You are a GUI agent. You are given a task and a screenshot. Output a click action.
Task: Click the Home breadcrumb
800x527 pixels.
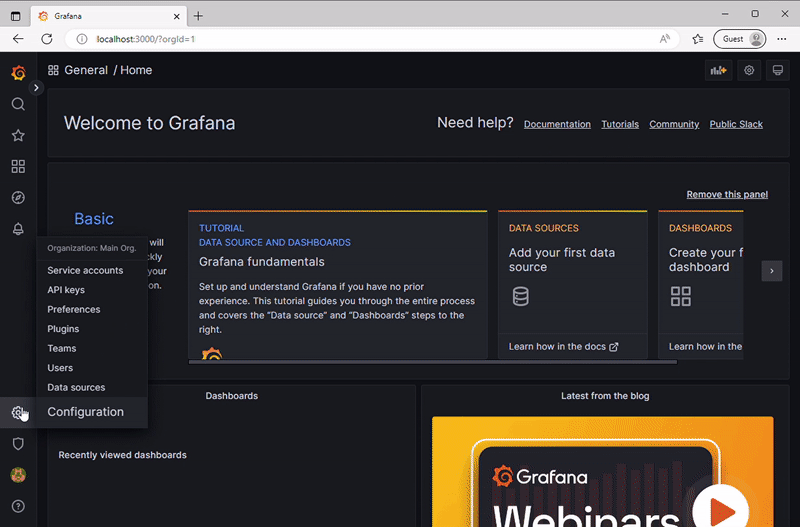point(136,70)
